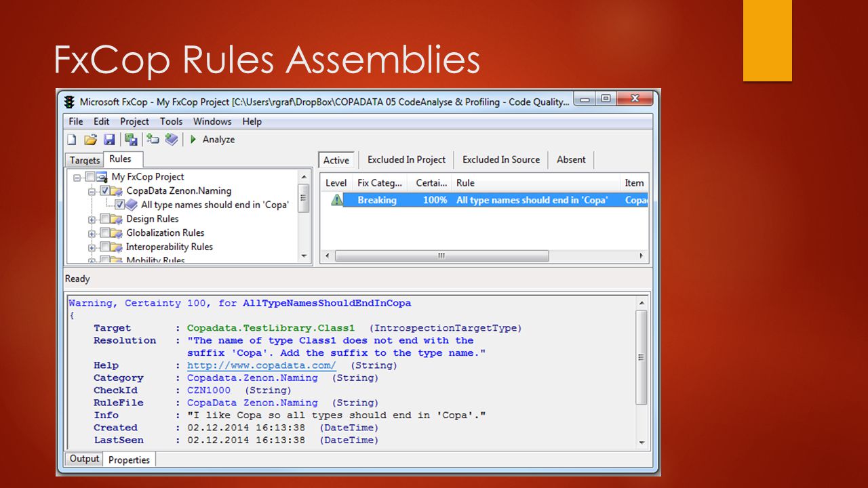Click the 'CZN1000' CheckId value
The width and height of the screenshot is (868, 488).
coord(209,390)
